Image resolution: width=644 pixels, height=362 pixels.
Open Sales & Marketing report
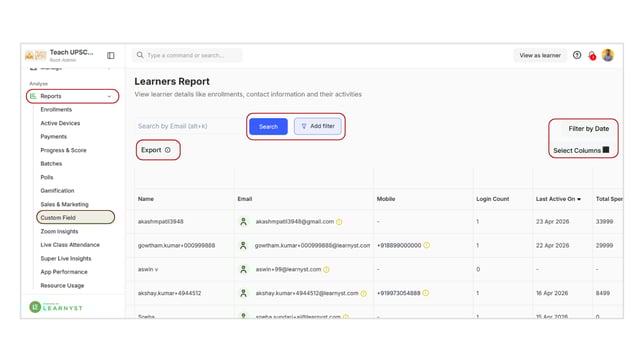click(x=64, y=204)
